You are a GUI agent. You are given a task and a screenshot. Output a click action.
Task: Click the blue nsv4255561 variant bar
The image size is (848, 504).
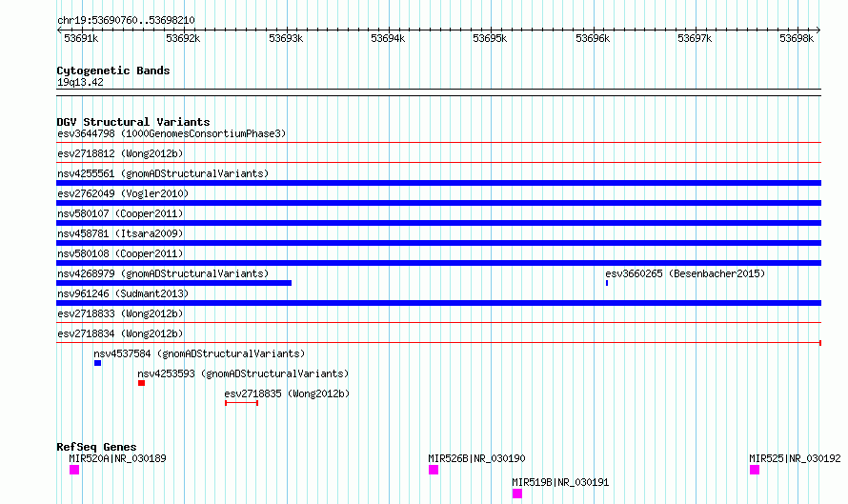(x=438, y=183)
